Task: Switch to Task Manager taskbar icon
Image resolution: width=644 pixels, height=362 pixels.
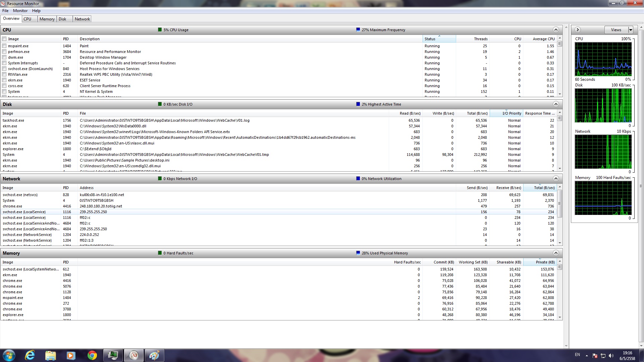Action: tap(113, 355)
